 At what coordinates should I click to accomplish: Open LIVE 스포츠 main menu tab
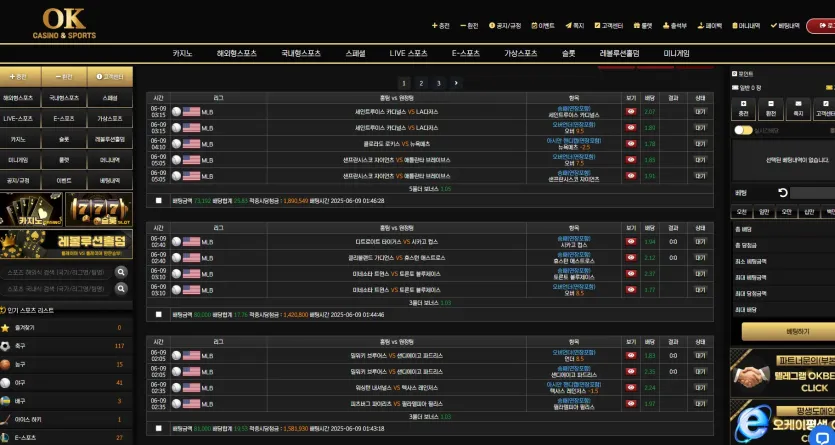[x=408, y=53]
